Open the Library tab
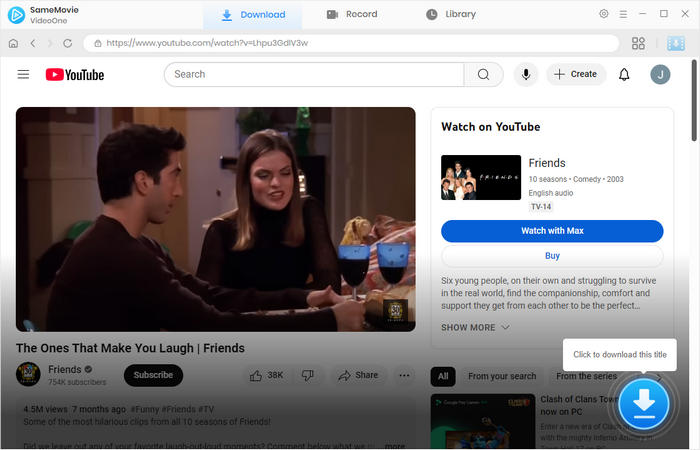The width and height of the screenshot is (700, 450). 451,14
